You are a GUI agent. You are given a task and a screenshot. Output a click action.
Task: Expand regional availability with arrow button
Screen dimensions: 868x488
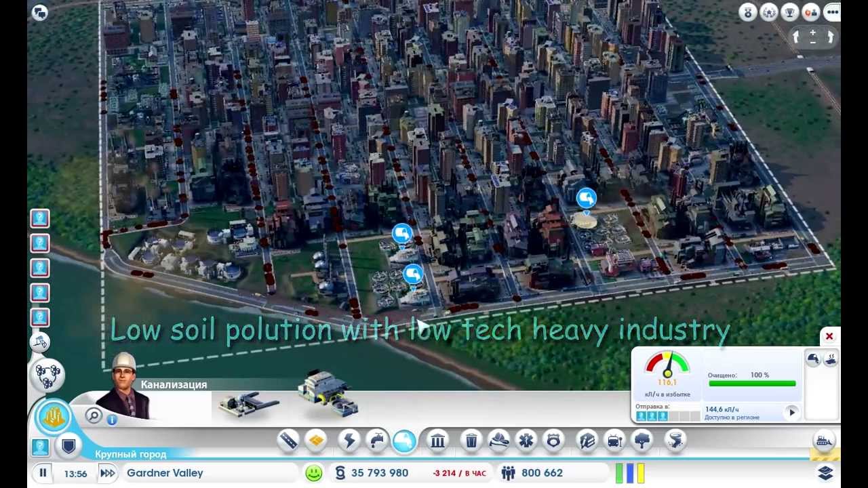click(791, 412)
